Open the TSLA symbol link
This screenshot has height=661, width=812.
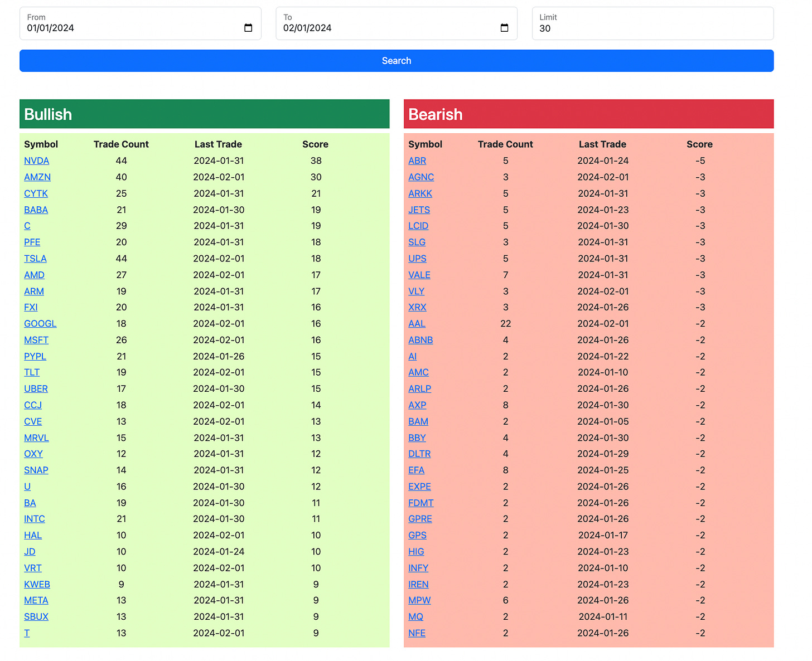(35, 259)
